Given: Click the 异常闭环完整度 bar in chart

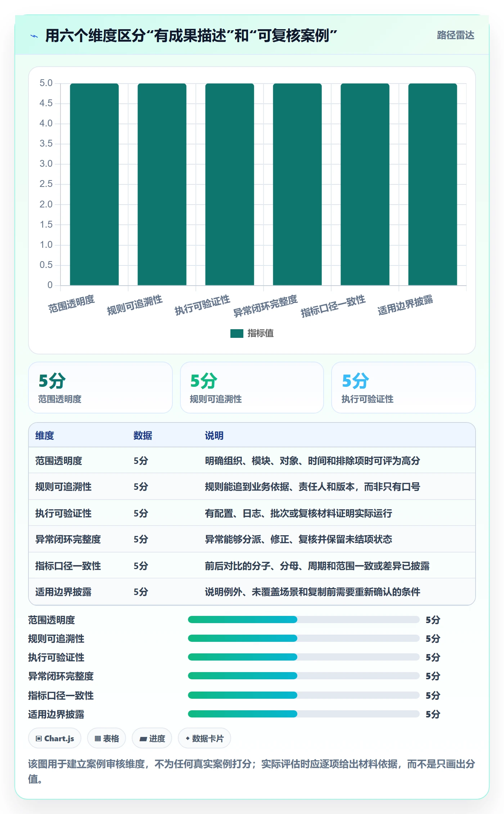Looking at the screenshot, I should [297, 184].
